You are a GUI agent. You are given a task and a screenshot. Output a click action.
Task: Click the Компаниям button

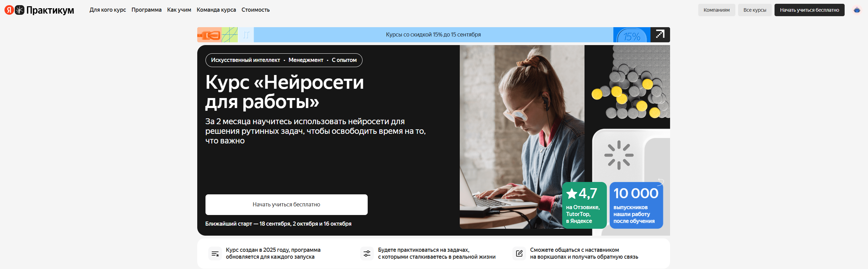click(716, 10)
